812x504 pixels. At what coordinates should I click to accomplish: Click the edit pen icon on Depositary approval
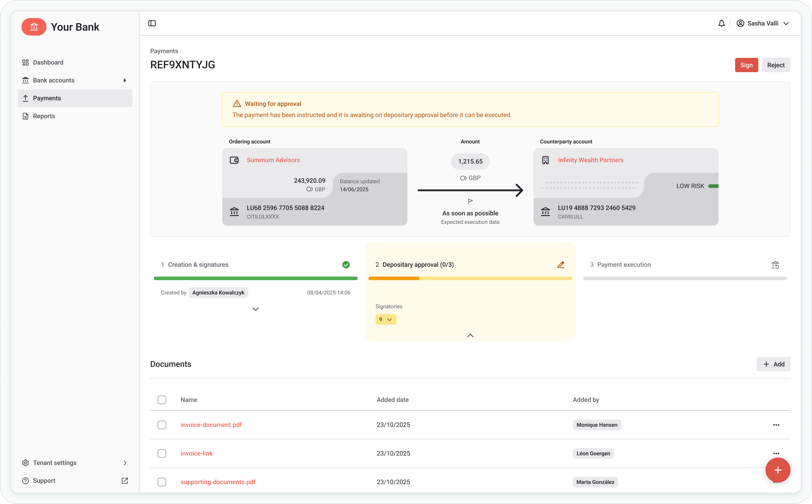[560, 265]
